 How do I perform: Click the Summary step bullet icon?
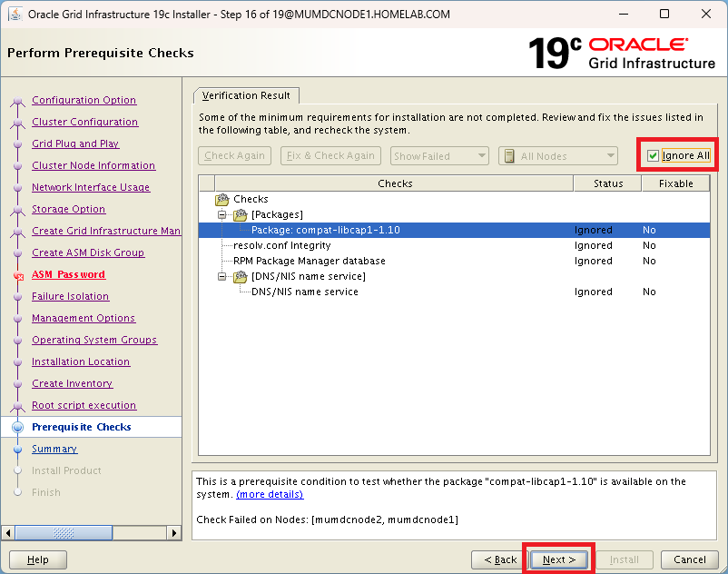[x=17, y=449]
